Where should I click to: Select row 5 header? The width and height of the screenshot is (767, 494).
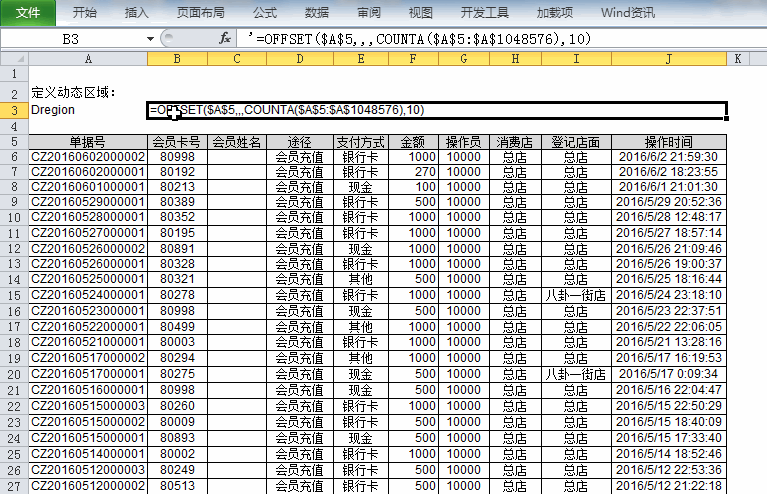click(14, 142)
